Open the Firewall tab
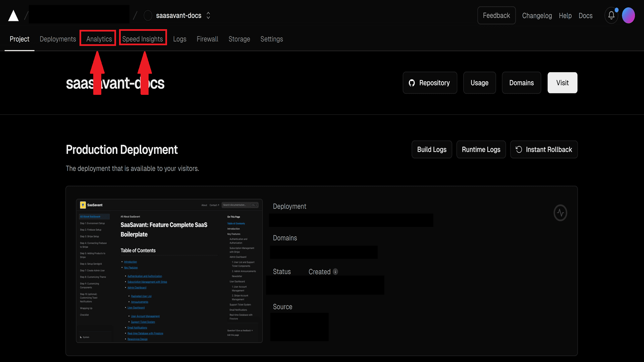Viewport: 644px width, 362px height. [x=207, y=39]
